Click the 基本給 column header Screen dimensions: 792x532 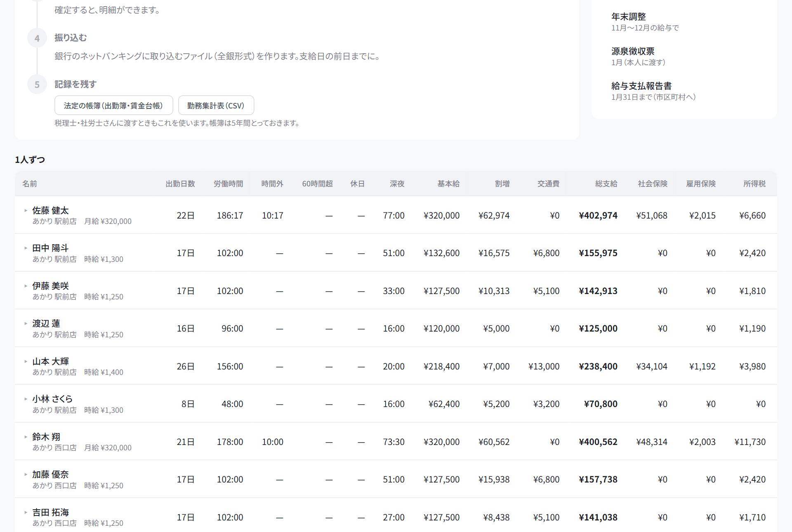pos(448,184)
